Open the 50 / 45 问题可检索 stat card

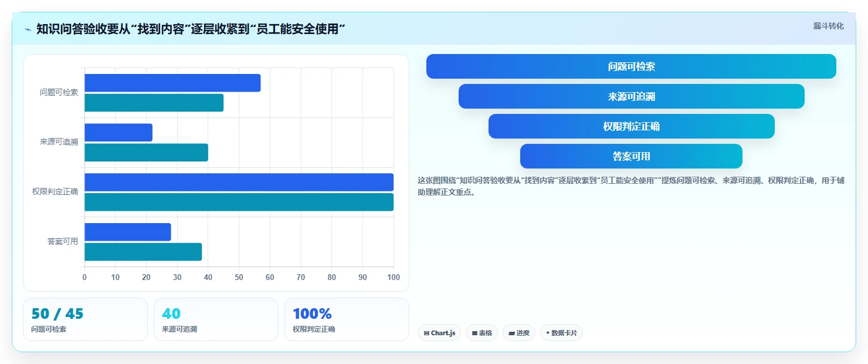pyautogui.click(x=85, y=319)
